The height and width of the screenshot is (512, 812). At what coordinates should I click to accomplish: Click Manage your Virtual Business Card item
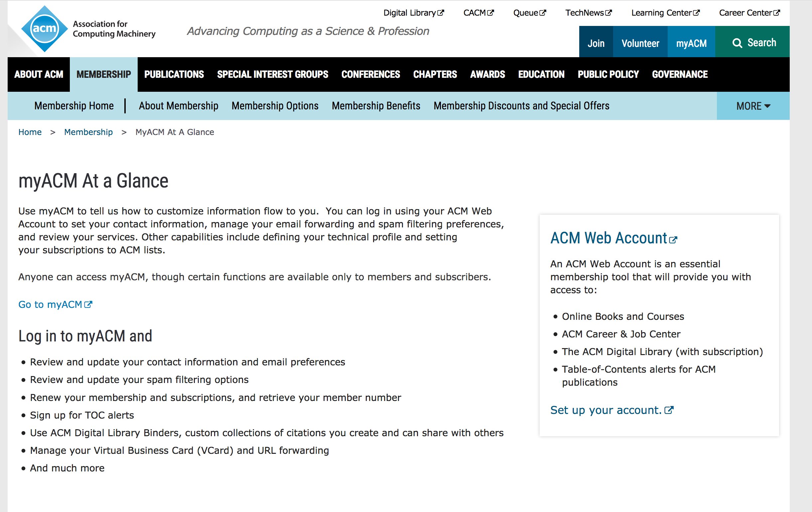click(180, 450)
